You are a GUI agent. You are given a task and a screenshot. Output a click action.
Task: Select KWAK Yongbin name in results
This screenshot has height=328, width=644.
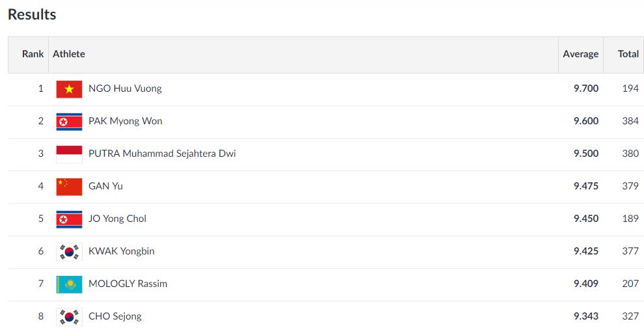122,251
